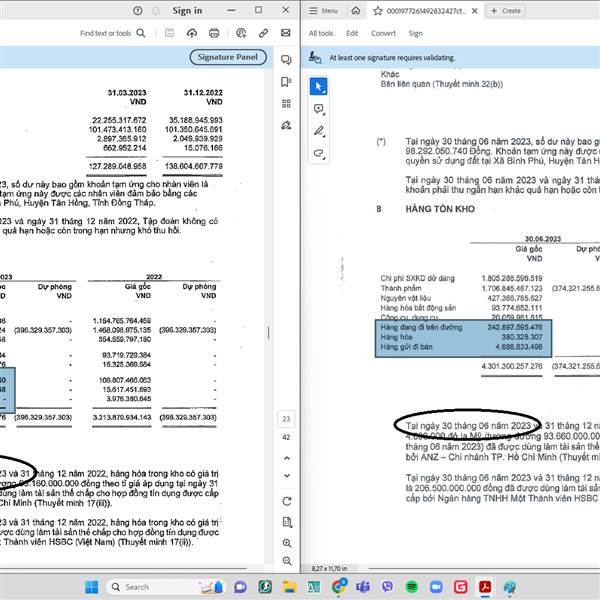
Task: Open the Sign tab
Action: click(416, 33)
